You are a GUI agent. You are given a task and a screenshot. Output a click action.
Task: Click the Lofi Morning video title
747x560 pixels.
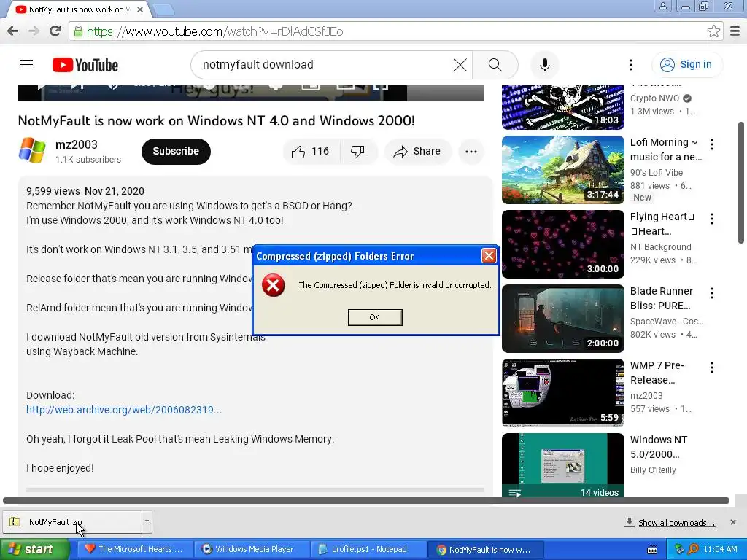tap(666, 149)
